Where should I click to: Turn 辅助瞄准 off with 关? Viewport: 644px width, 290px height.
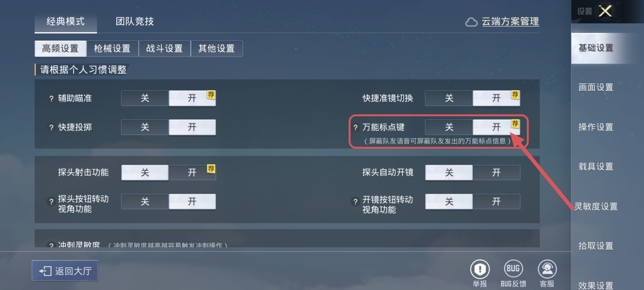(145, 98)
